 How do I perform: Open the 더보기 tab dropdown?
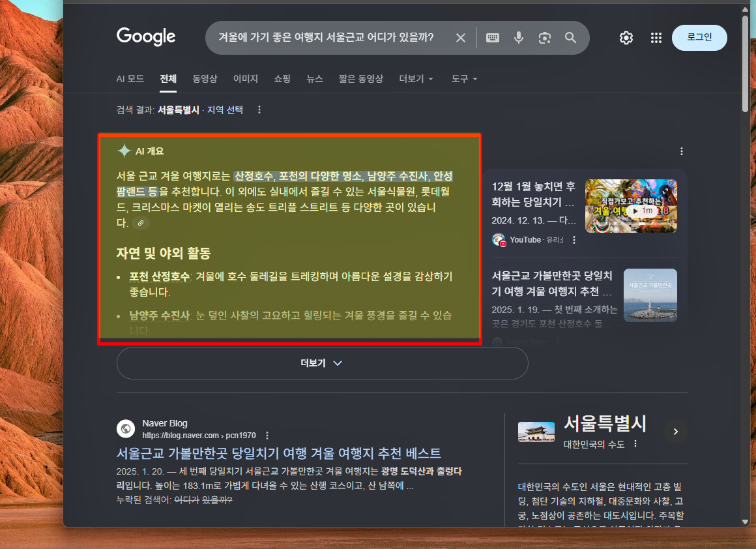(x=416, y=79)
